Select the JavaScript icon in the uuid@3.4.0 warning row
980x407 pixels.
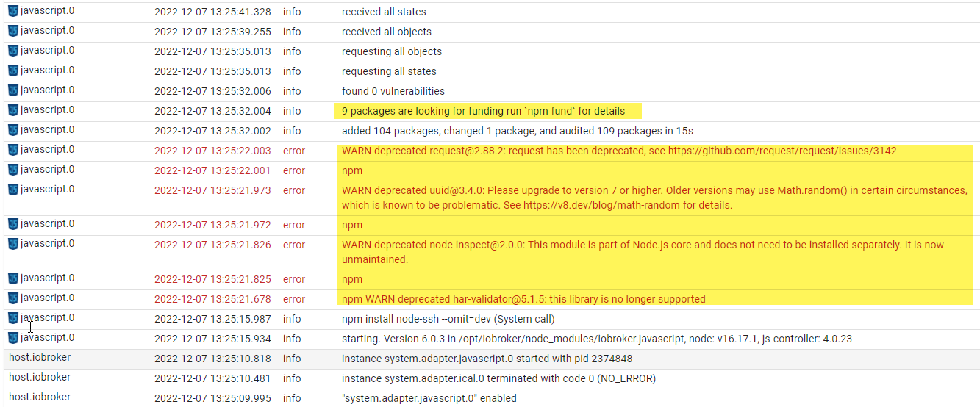coord(13,190)
